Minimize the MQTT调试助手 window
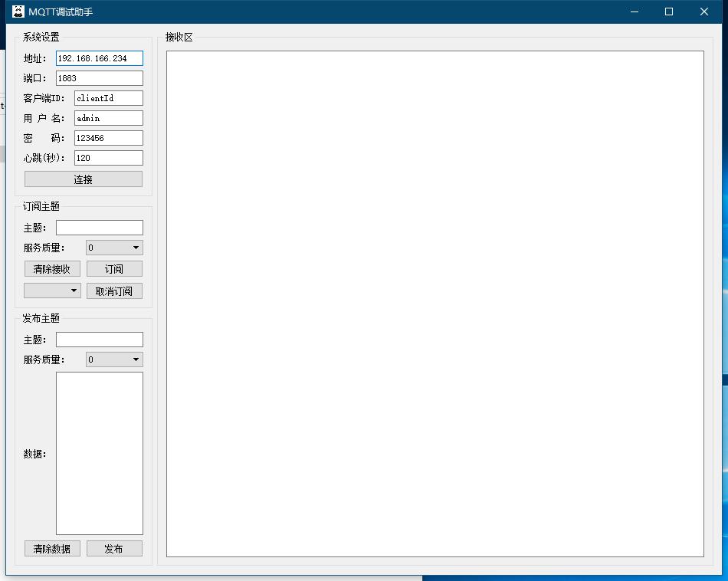The height and width of the screenshot is (581, 728). pyautogui.click(x=635, y=11)
